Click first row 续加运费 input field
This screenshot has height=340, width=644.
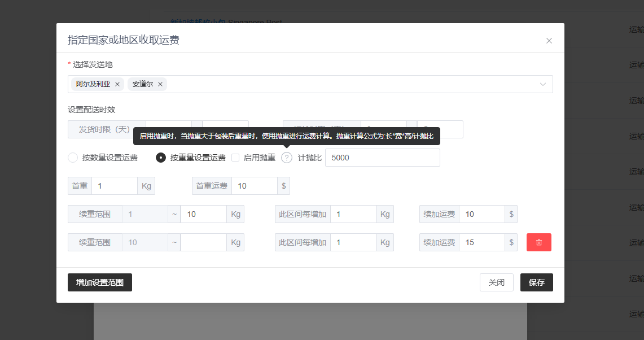[x=481, y=214]
